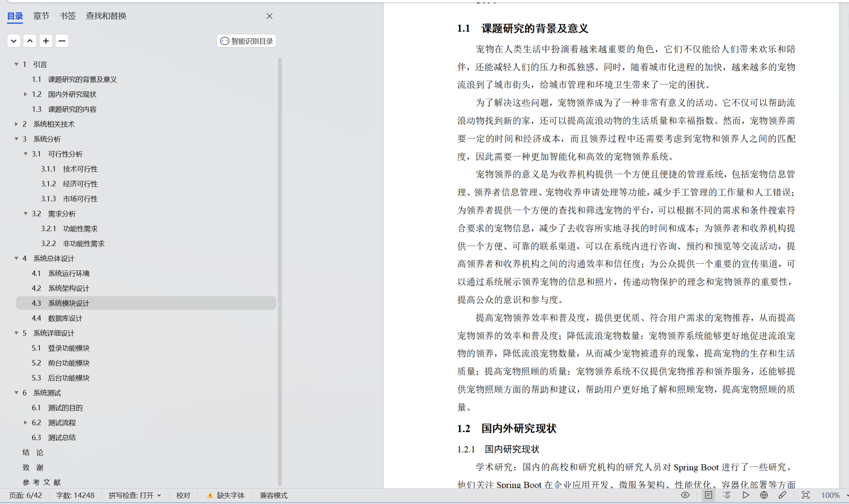
Task: Switch to outline view icon
Action: coord(726,495)
